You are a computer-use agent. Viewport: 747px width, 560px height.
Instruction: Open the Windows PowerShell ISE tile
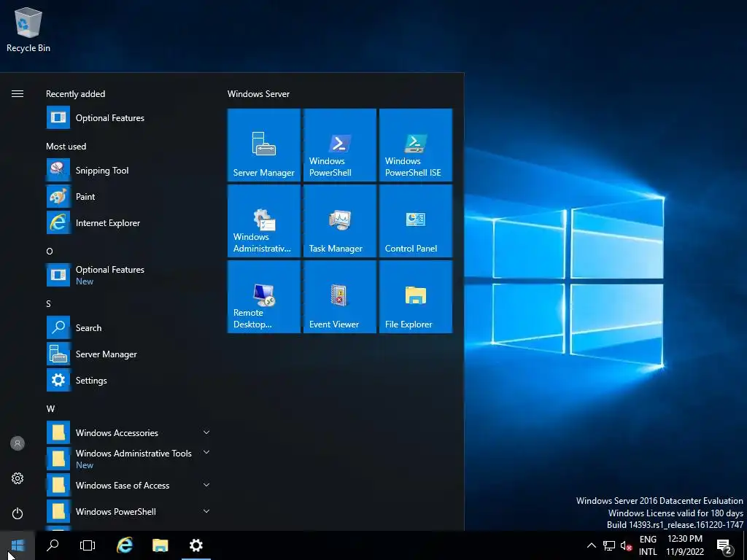pos(415,145)
